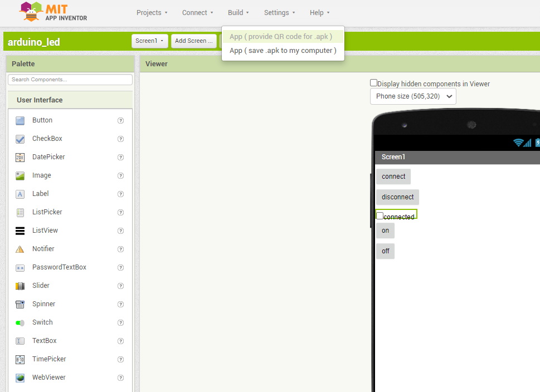
Task: Select the PasswordTextBox component icon
Action: coord(20,267)
